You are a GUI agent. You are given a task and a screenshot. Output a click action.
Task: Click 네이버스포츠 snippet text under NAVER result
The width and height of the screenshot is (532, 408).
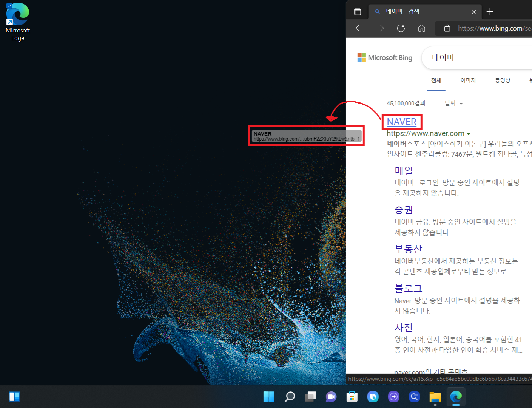460,149
